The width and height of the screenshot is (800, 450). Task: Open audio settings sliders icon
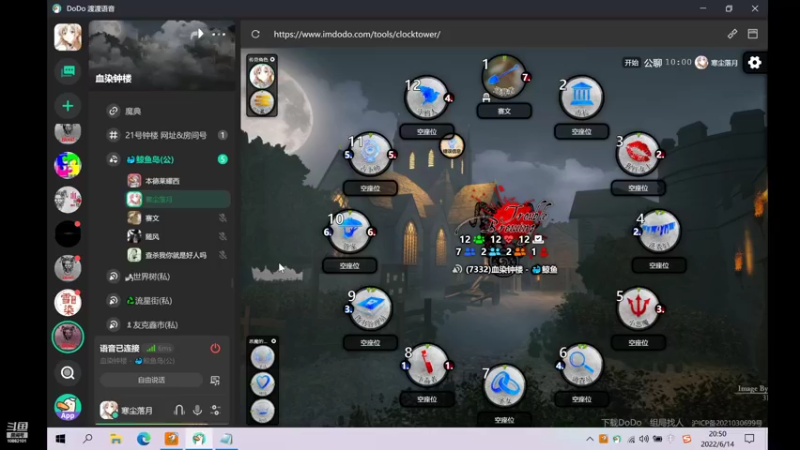click(216, 410)
